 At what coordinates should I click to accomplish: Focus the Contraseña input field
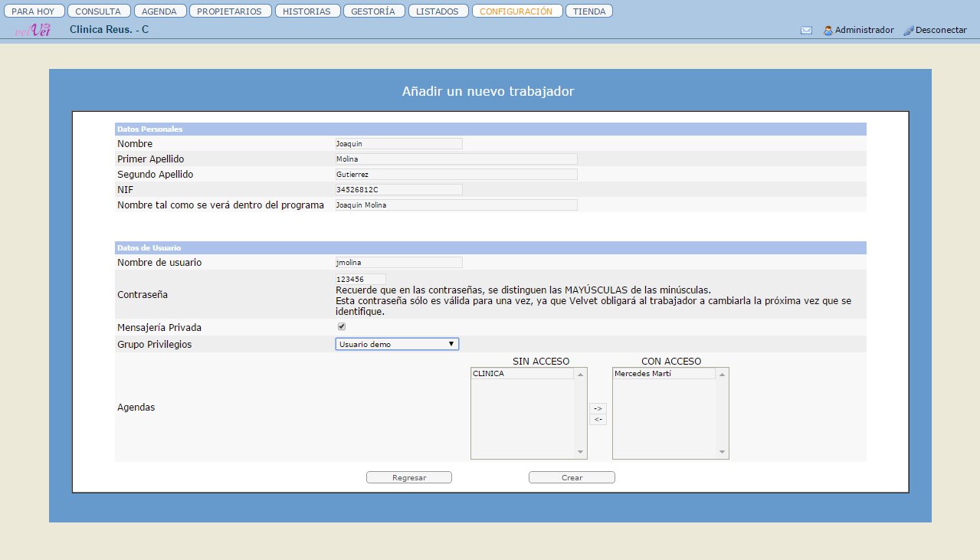pyautogui.click(x=360, y=279)
